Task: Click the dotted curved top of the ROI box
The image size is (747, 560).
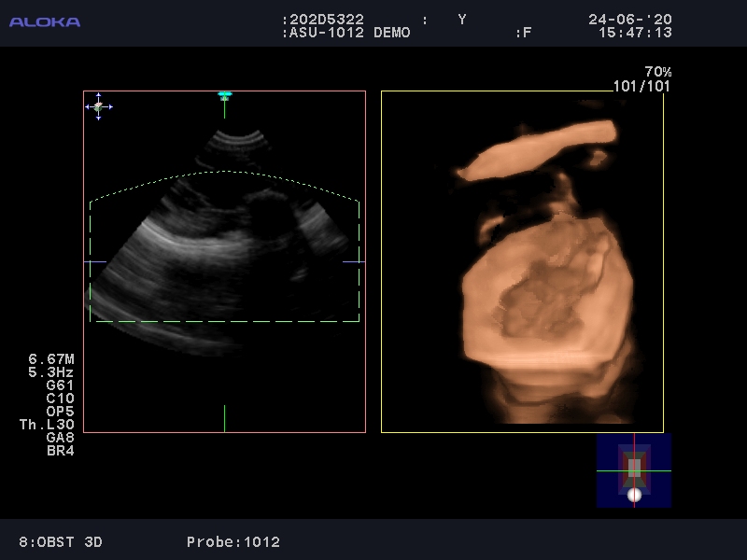Action: coord(224,173)
